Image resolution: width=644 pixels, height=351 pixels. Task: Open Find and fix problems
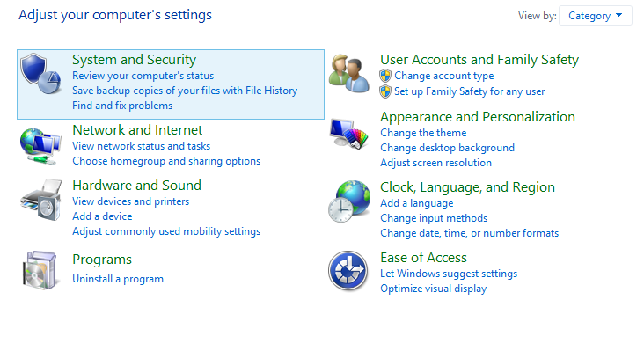coord(122,106)
